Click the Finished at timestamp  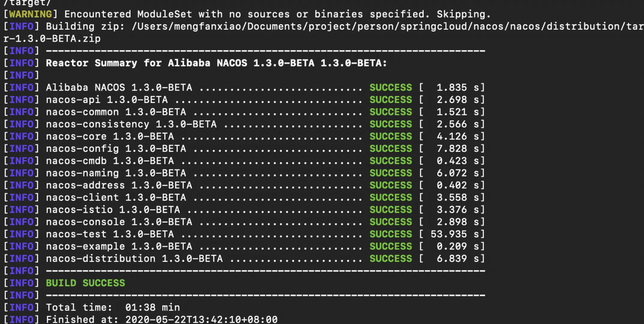click(201, 319)
